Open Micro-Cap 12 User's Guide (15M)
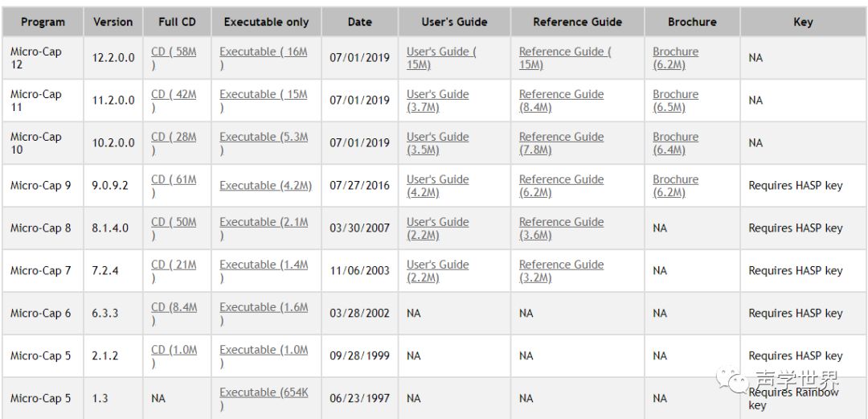This screenshot has width=868, height=419. coord(440,52)
